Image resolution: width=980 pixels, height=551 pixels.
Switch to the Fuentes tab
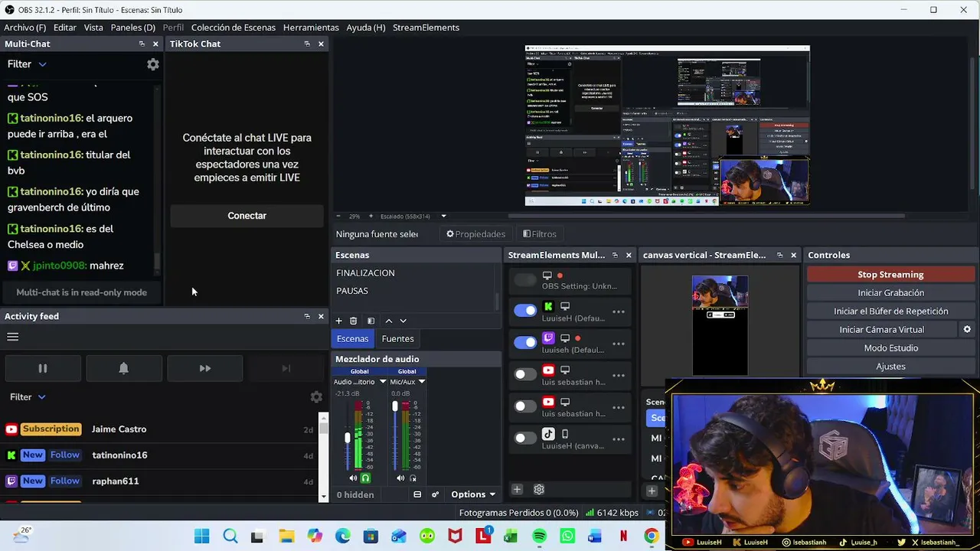(x=397, y=339)
